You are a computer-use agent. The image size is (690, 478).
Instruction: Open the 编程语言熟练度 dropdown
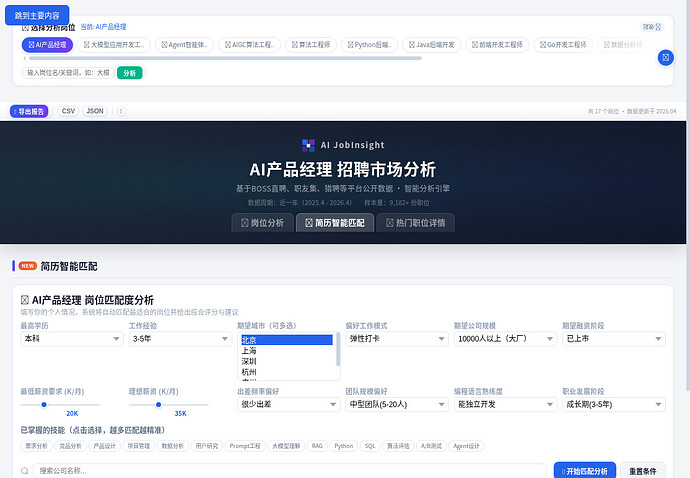505,404
